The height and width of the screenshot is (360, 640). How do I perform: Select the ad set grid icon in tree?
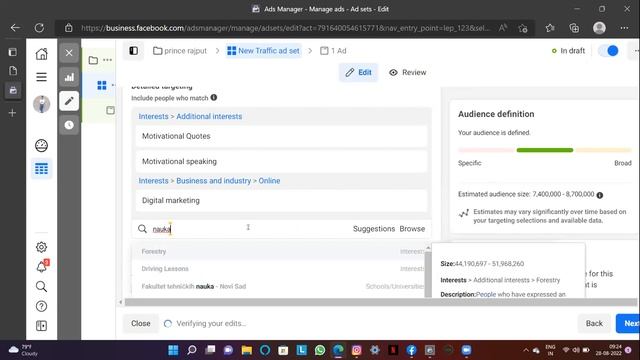pyautogui.click(x=102, y=85)
